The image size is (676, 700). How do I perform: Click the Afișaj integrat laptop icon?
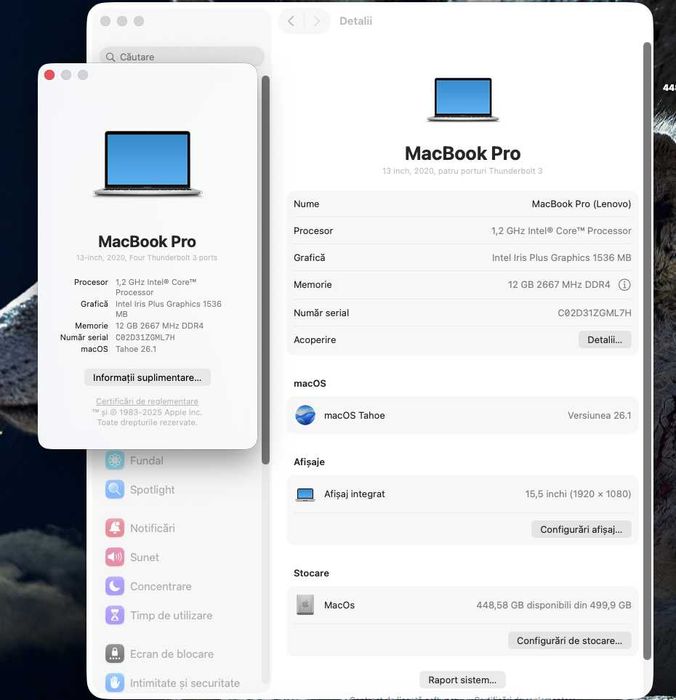coord(305,494)
